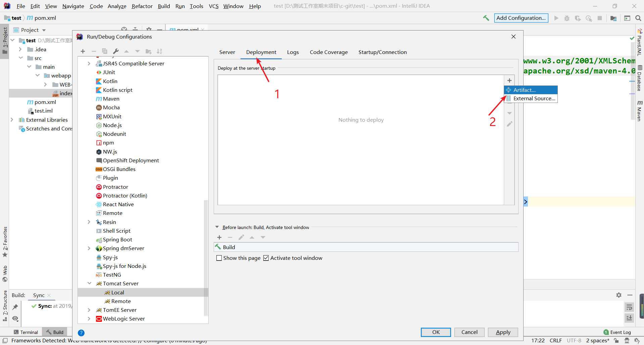Screen dimensions: 644x345
Task: Click the copy configuration icon
Action: (x=105, y=51)
